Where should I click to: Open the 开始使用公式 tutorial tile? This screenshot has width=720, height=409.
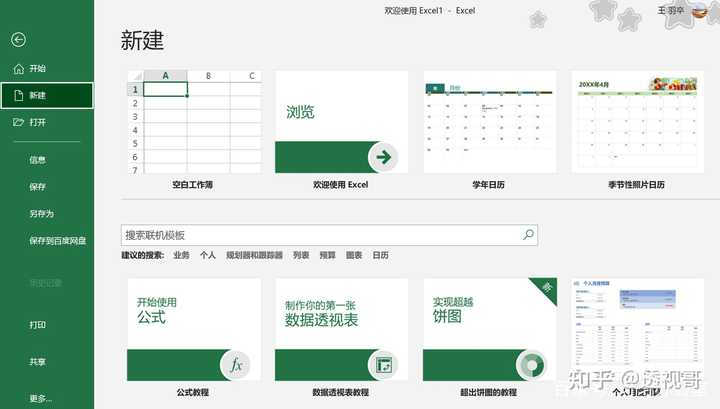point(194,330)
